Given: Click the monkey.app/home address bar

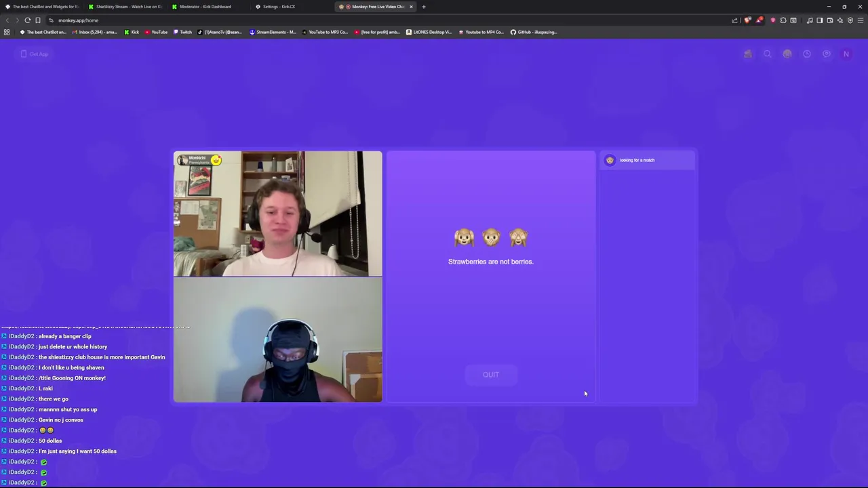Looking at the screenshot, I should [x=387, y=20].
